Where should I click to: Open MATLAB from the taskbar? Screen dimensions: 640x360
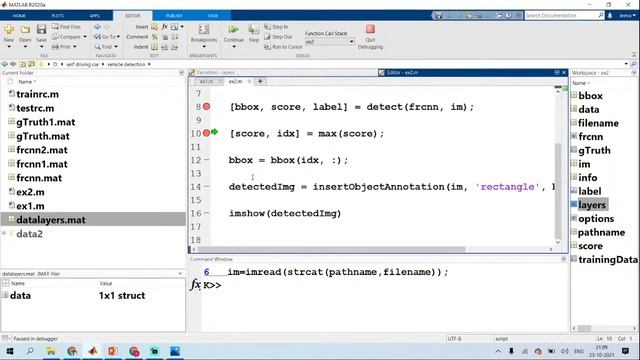[93, 351]
